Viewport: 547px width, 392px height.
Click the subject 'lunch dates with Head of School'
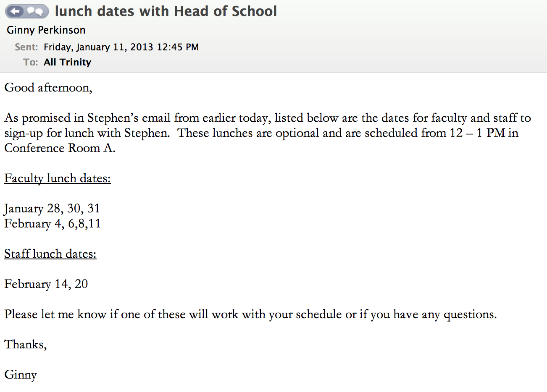click(166, 11)
